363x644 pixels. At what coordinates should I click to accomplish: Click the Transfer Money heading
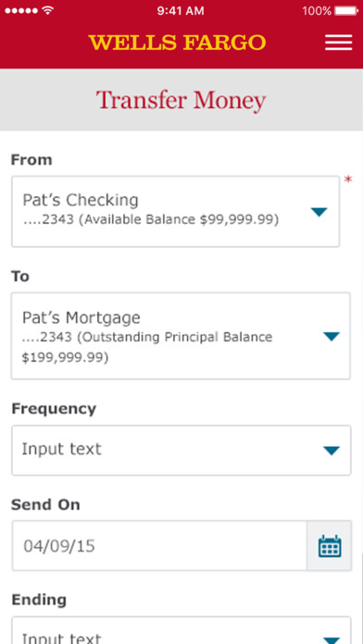[x=181, y=101]
